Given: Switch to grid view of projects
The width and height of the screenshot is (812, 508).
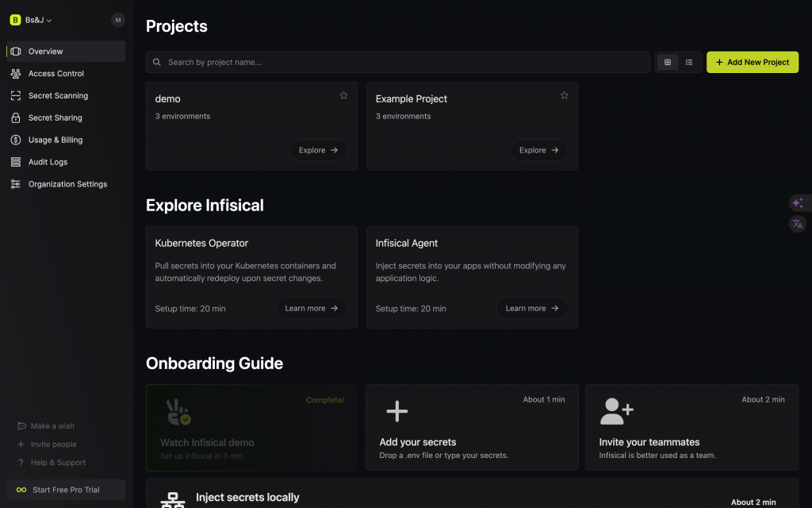Looking at the screenshot, I should [668, 62].
